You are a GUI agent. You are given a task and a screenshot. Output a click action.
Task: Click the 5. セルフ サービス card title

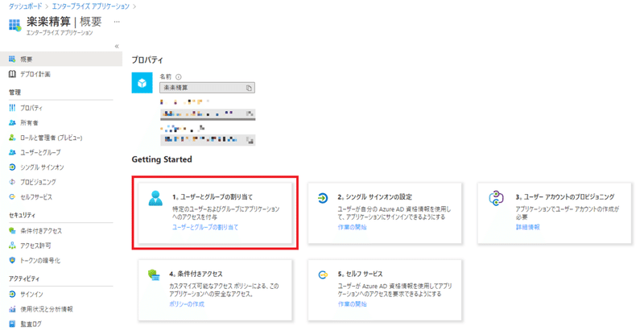click(x=360, y=274)
